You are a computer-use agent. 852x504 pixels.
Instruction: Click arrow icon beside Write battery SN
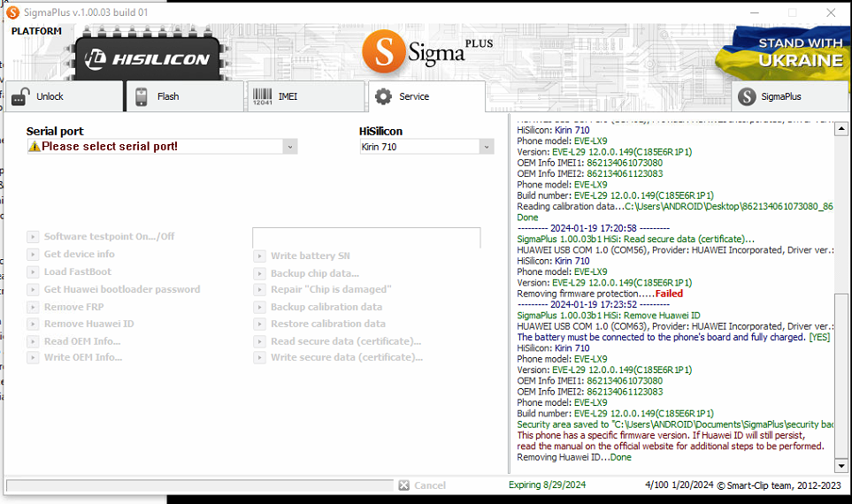pyautogui.click(x=260, y=256)
